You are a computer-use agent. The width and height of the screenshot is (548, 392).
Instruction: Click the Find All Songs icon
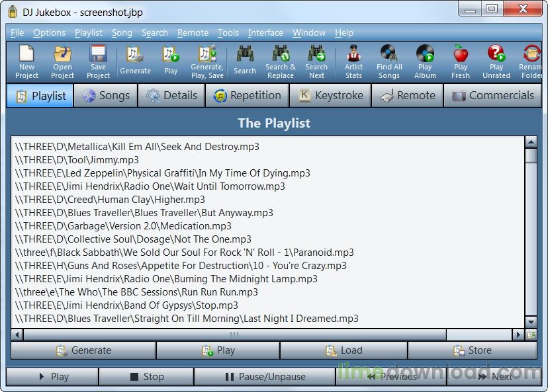(389, 61)
